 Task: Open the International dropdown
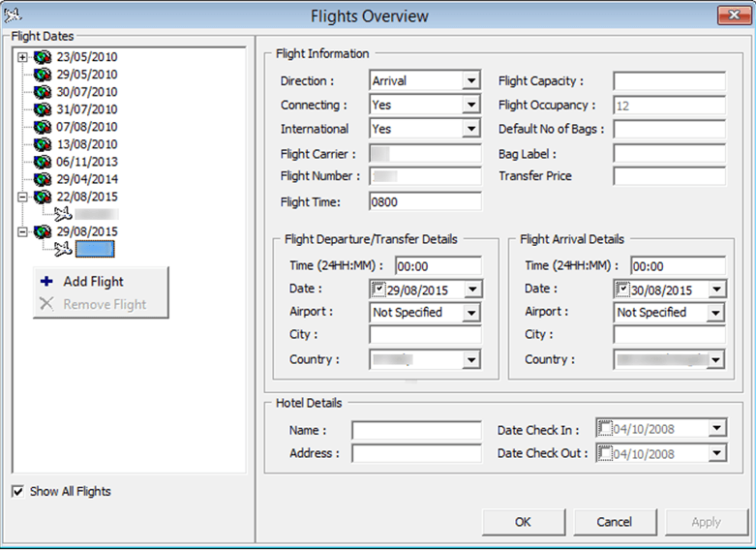(471, 129)
